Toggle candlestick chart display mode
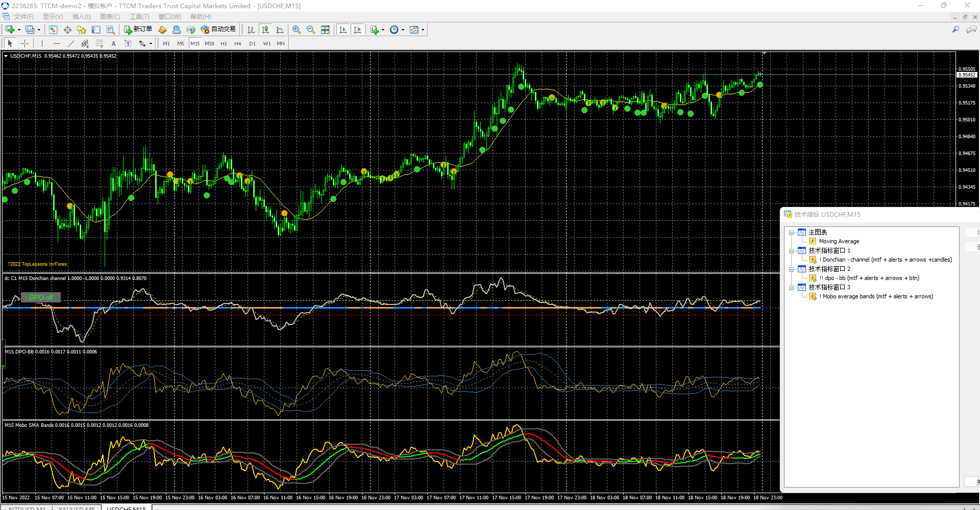This screenshot has width=980, height=510. click(x=265, y=30)
